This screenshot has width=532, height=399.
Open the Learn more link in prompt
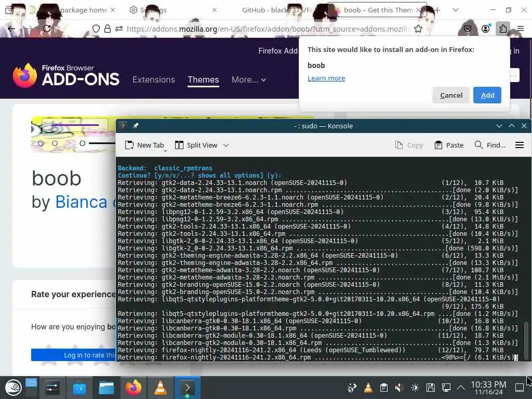tap(326, 78)
